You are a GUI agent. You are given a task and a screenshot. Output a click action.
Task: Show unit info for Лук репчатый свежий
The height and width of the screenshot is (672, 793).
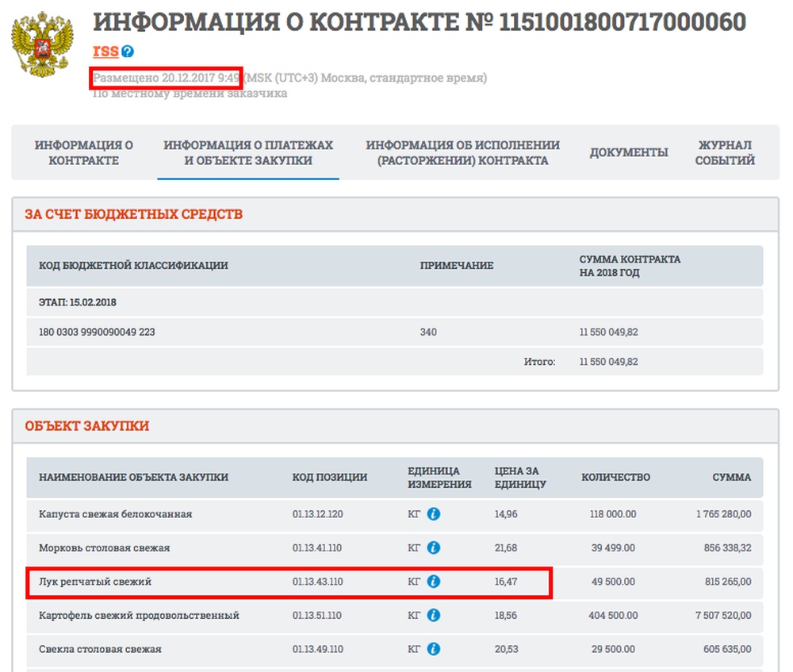(434, 582)
